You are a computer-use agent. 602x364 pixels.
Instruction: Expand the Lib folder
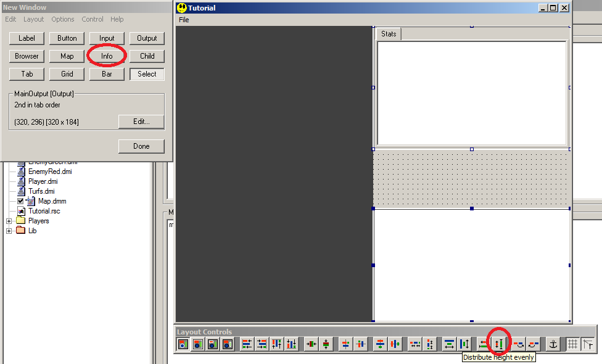pyautogui.click(x=7, y=230)
